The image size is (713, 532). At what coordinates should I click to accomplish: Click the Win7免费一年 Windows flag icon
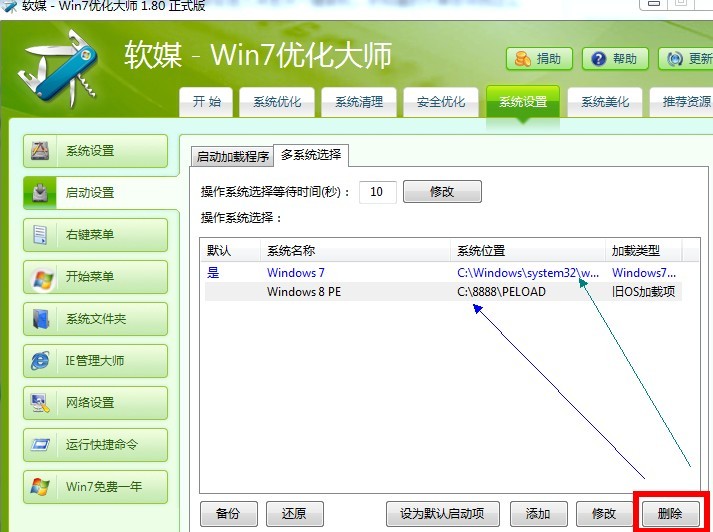(40, 487)
